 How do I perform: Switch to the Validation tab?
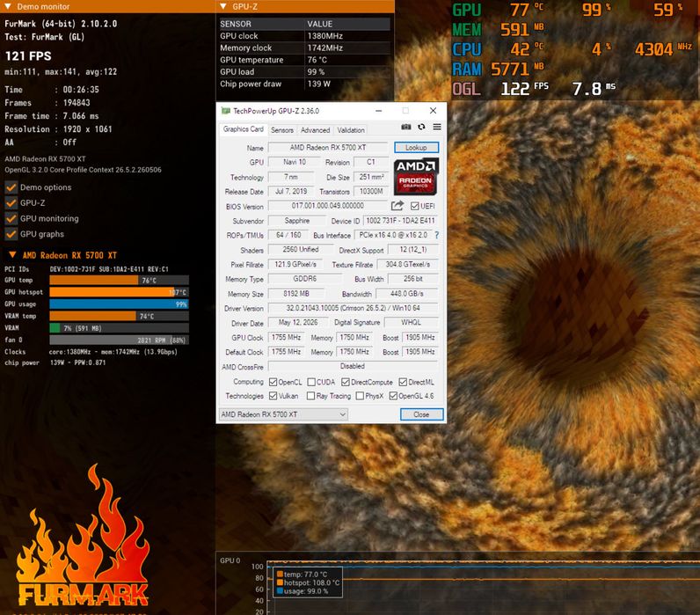tap(351, 130)
